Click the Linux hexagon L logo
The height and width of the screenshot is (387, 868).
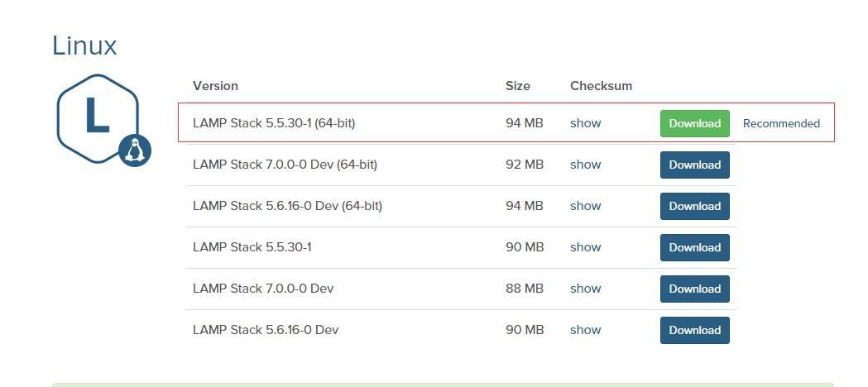click(98, 118)
